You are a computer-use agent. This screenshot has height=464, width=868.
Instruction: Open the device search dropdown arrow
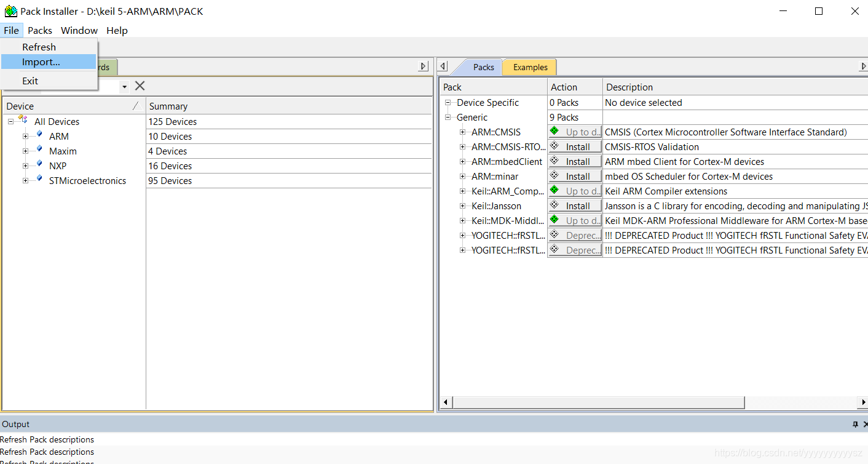click(x=124, y=86)
